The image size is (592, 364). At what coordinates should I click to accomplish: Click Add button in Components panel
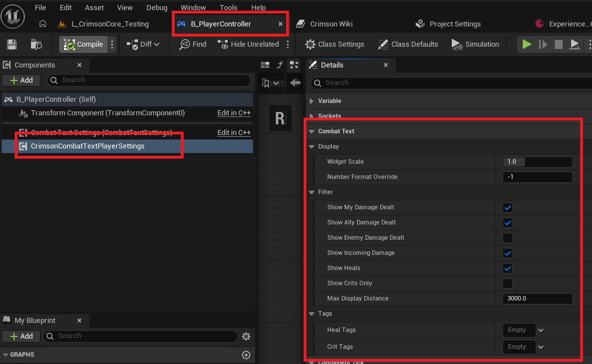21,80
